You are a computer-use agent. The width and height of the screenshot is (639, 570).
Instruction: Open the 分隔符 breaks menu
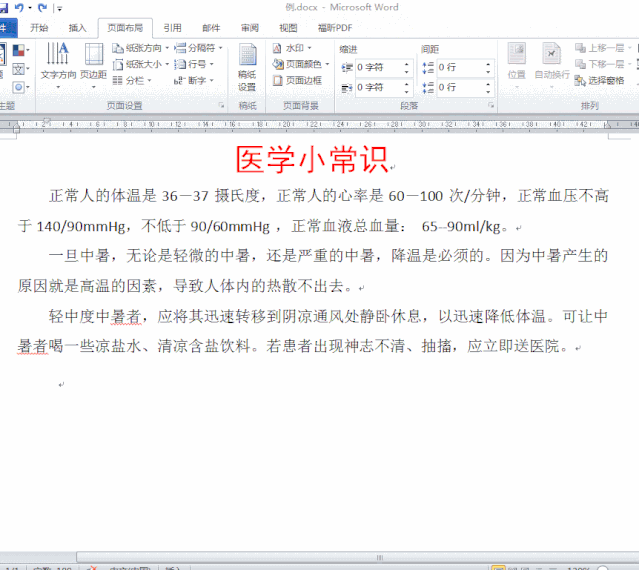pyautogui.click(x=198, y=48)
